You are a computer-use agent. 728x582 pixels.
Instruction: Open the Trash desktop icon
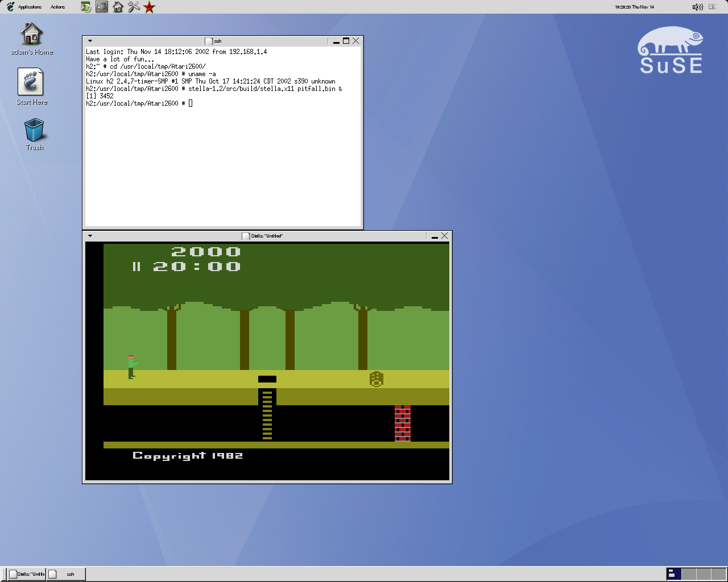click(x=34, y=134)
